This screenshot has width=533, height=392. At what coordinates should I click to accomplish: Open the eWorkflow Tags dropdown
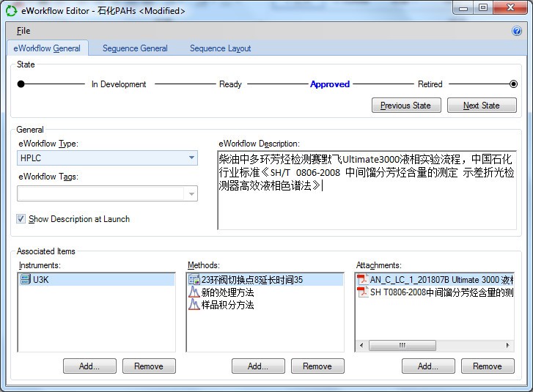[x=191, y=193]
